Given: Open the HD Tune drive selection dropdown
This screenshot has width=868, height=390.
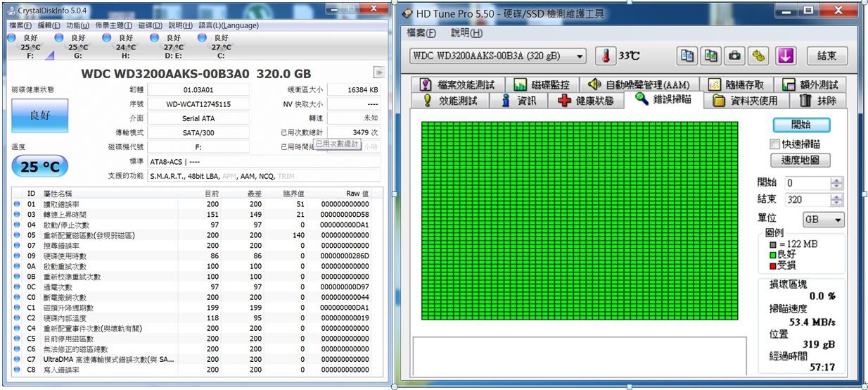Looking at the screenshot, I should [x=579, y=56].
